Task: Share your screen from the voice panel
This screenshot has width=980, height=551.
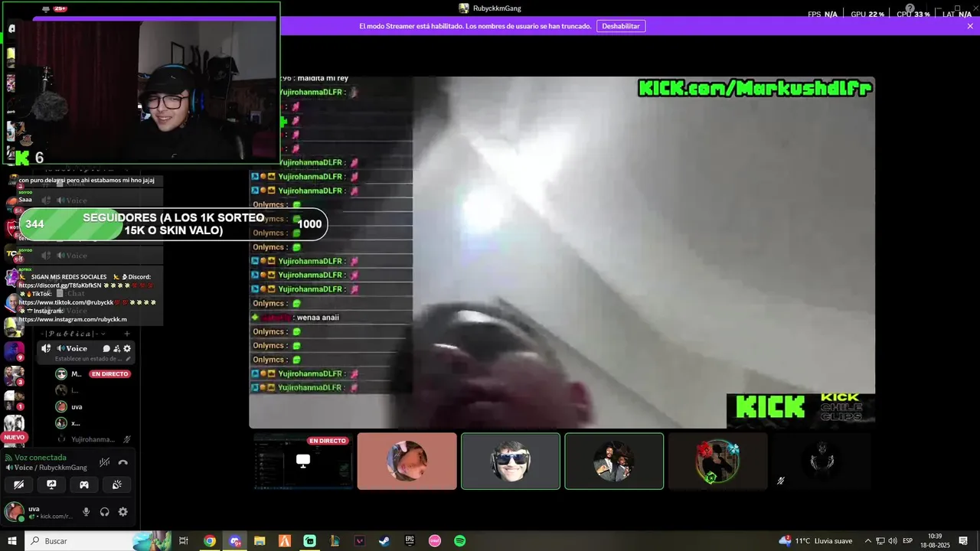Action: coord(51,484)
